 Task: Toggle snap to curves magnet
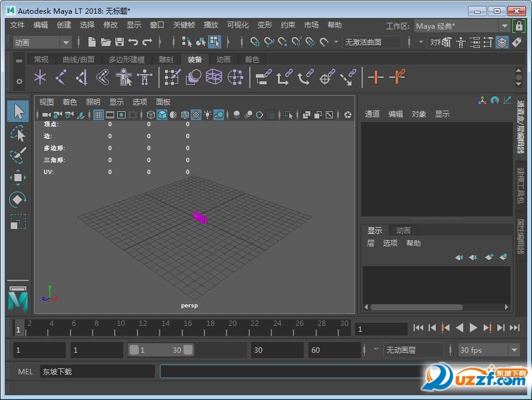(269, 42)
